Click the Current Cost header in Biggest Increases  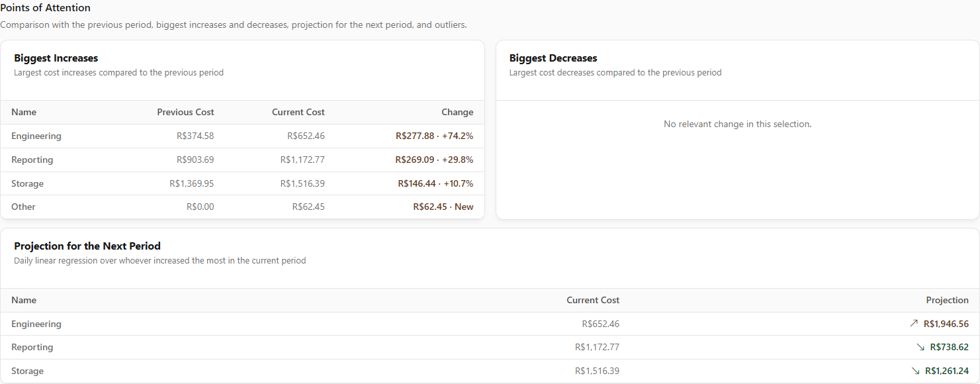point(298,112)
